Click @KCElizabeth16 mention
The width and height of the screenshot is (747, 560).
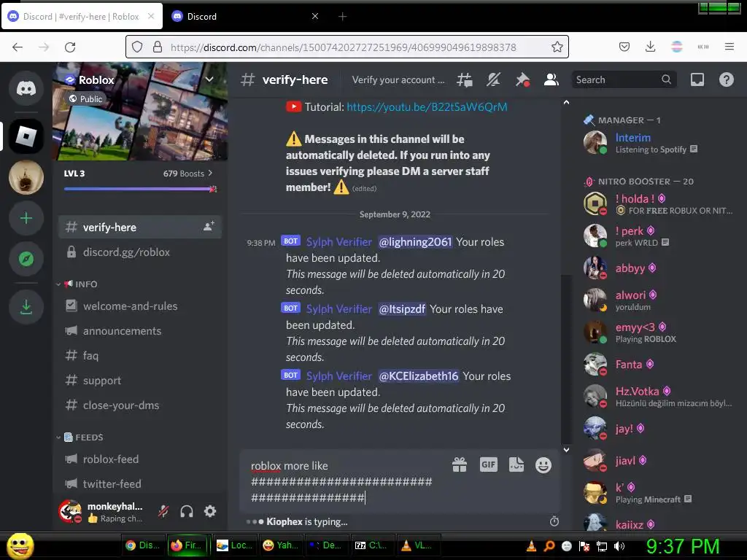pos(418,376)
